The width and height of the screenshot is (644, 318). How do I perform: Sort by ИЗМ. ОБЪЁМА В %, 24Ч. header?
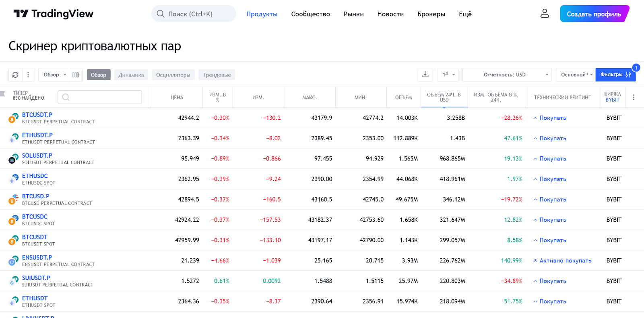pyautogui.click(x=496, y=97)
